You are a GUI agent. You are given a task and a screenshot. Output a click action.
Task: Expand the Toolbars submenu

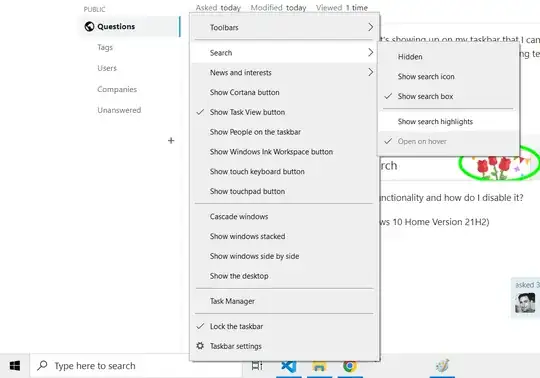285,28
